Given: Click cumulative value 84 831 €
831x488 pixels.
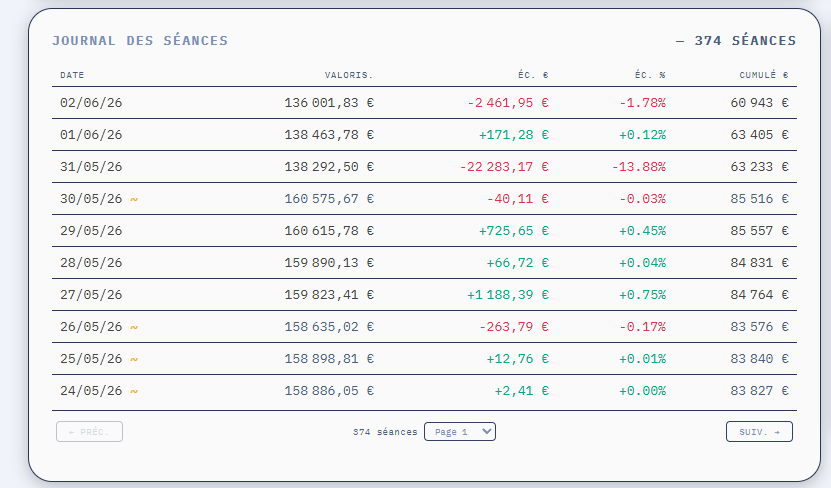Looking at the screenshot, I should (x=759, y=263).
